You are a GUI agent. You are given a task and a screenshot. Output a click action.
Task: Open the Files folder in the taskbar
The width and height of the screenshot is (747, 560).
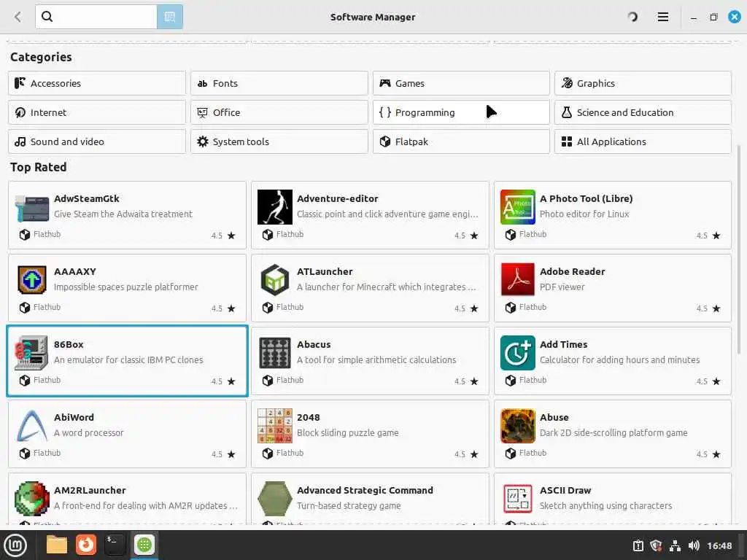57,545
